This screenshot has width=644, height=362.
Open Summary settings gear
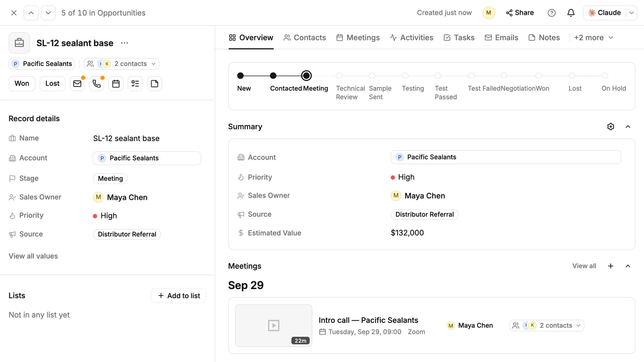611,127
